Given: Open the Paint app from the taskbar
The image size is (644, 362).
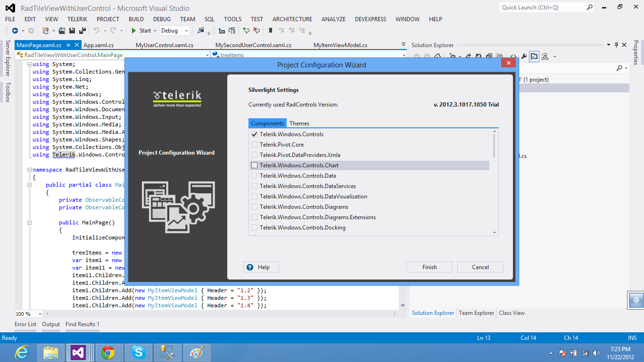Looking at the screenshot, I should pyautogui.click(x=196, y=352).
